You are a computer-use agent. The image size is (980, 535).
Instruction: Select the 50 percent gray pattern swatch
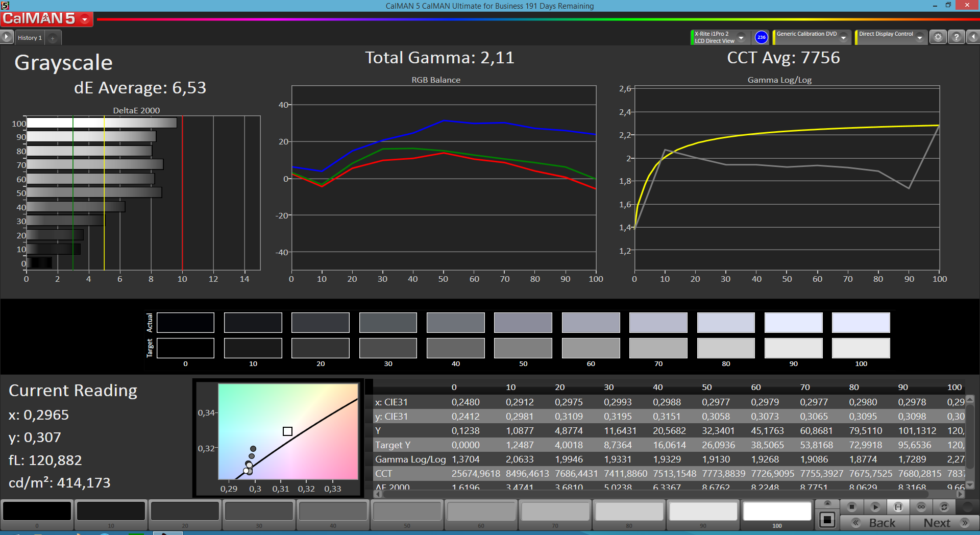pyautogui.click(x=407, y=511)
